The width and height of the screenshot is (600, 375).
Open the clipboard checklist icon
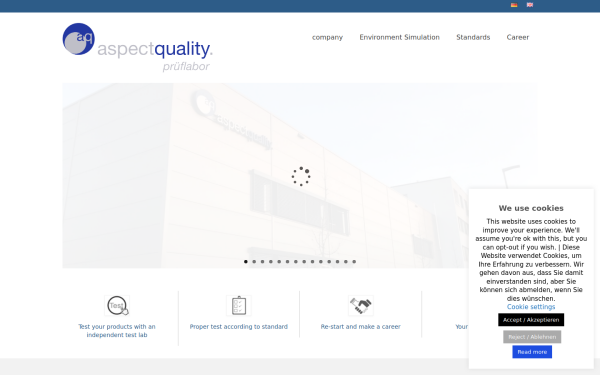[239, 306]
